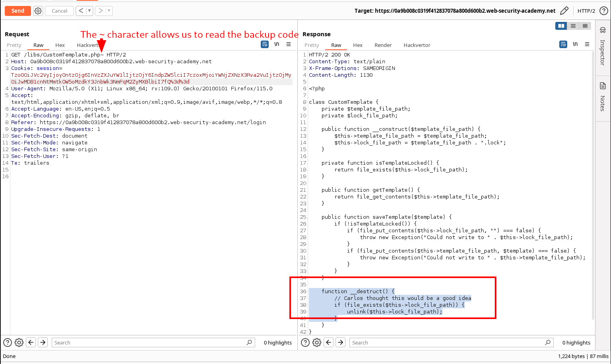This screenshot has width=611, height=364.
Task: Click the Cancel button
Action: pyautogui.click(x=59, y=11)
